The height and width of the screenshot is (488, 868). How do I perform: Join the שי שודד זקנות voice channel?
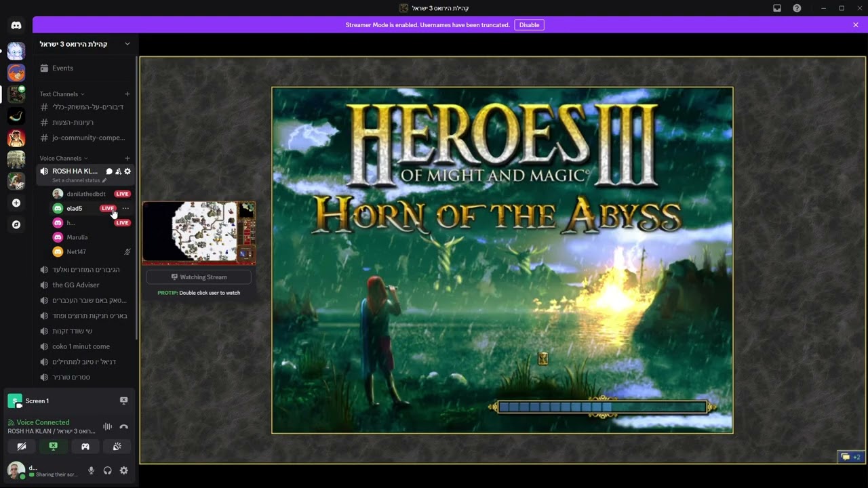coord(85,331)
